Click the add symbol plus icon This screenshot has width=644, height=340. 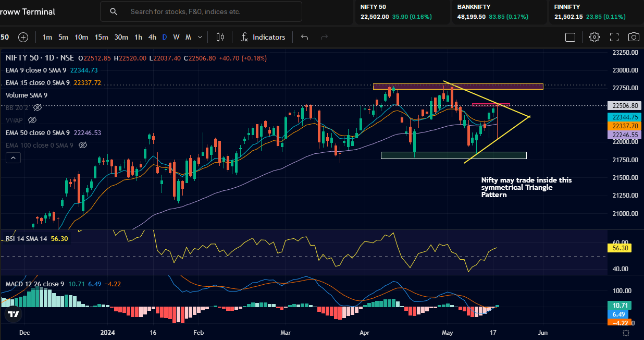(x=23, y=37)
